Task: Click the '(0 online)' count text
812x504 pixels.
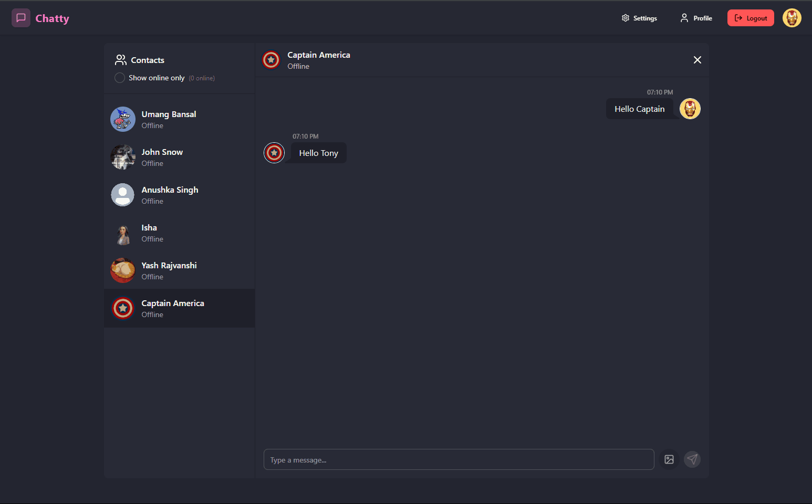Action: [x=202, y=78]
